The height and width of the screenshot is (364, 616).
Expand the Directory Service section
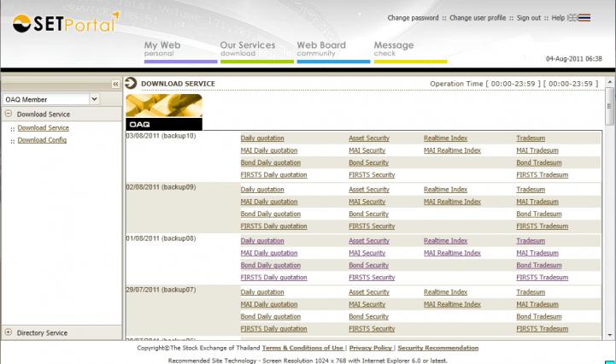pyautogui.click(x=9, y=332)
